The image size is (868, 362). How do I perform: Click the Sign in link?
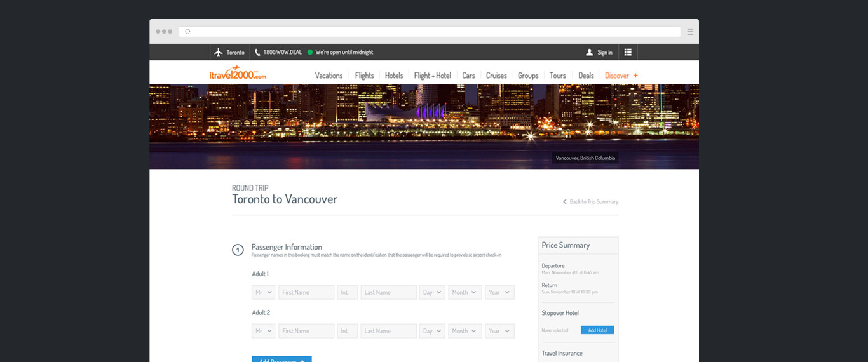(605, 52)
